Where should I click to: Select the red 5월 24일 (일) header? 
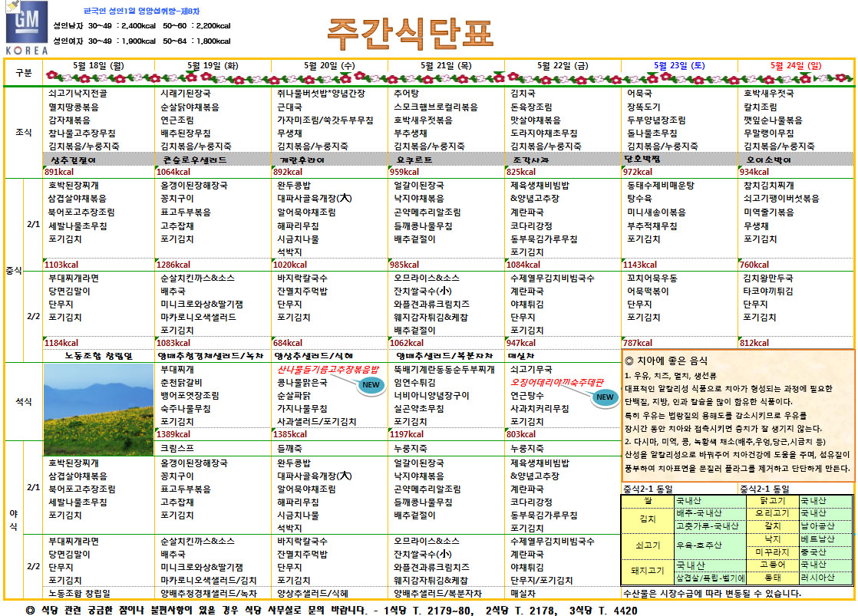click(795, 66)
